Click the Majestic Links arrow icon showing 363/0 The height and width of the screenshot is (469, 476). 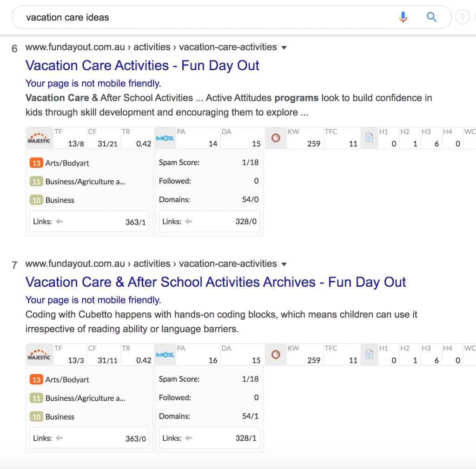point(59,438)
